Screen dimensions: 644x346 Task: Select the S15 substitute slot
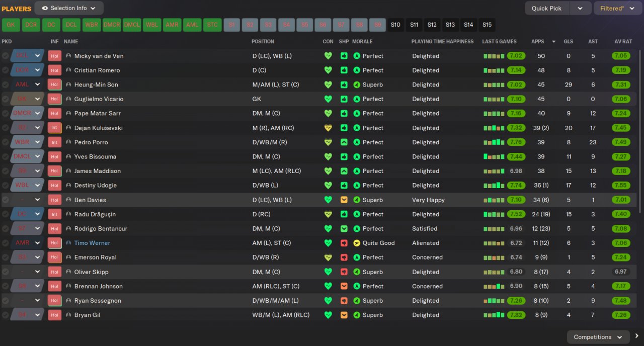(487, 25)
